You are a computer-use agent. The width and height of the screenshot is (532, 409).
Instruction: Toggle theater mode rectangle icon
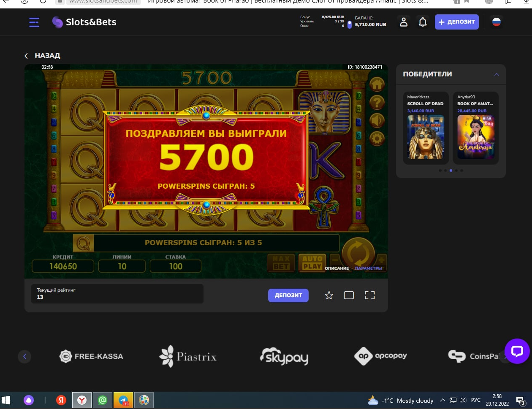pos(349,295)
